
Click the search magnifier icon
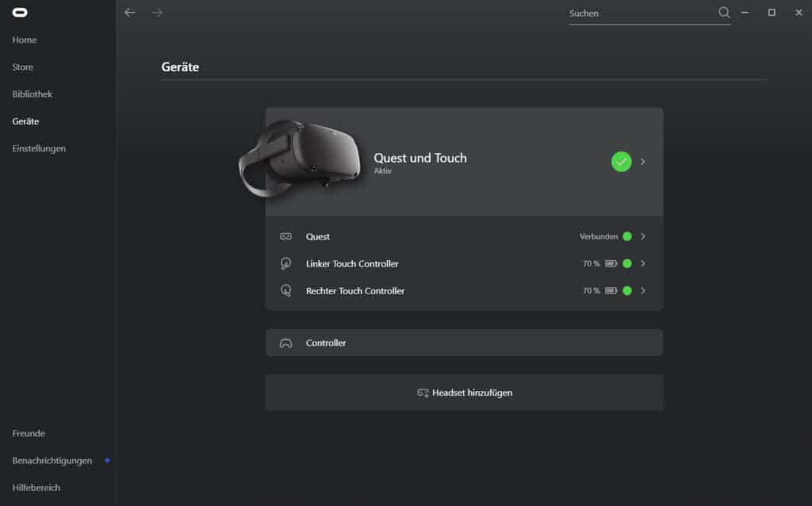(723, 13)
